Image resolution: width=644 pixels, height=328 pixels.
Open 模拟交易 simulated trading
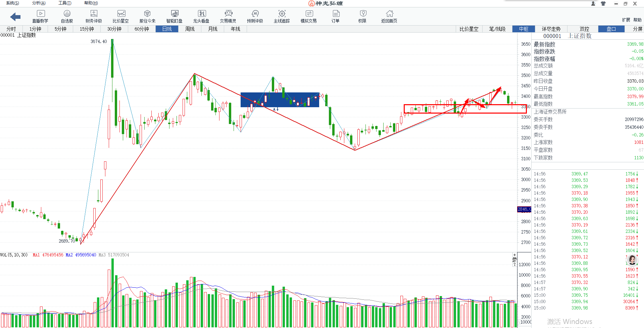tap(308, 16)
